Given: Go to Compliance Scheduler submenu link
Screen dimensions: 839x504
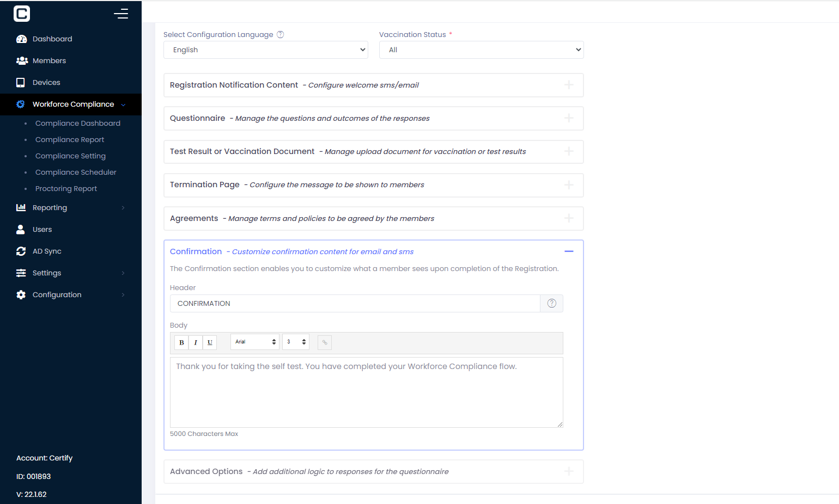Looking at the screenshot, I should 76,172.
